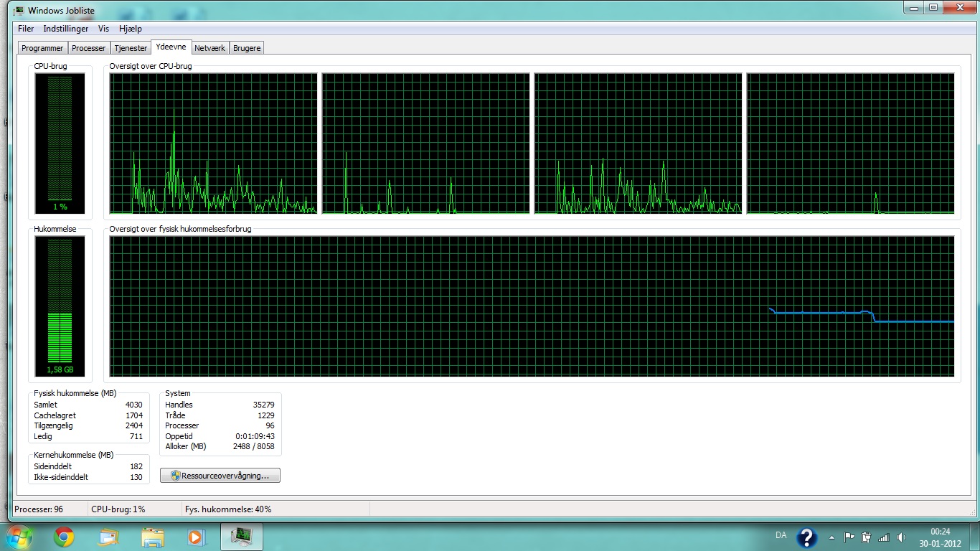This screenshot has height=551, width=980.
Task: Click the Ressourceovervågning button
Action: pyautogui.click(x=220, y=476)
